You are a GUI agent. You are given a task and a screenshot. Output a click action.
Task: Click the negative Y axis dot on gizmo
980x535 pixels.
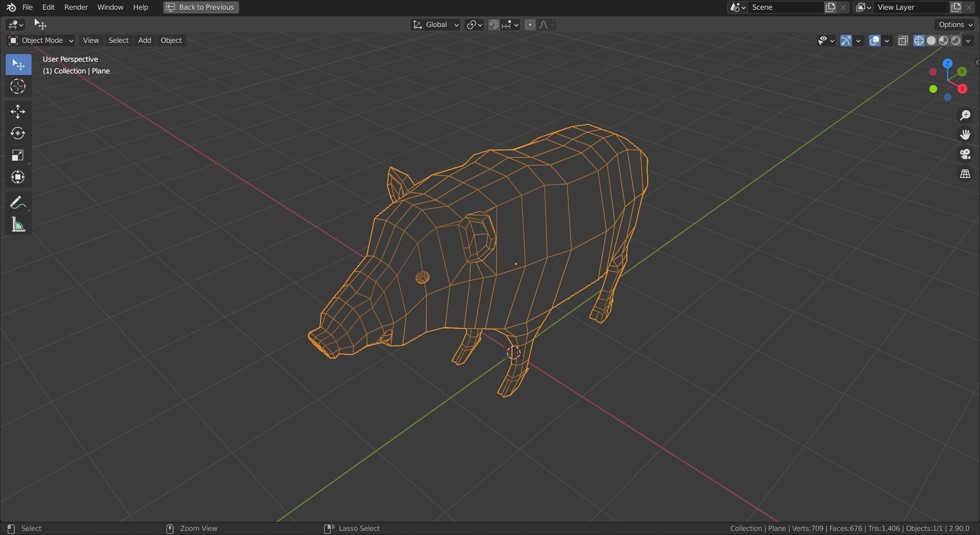[x=933, y=89]
